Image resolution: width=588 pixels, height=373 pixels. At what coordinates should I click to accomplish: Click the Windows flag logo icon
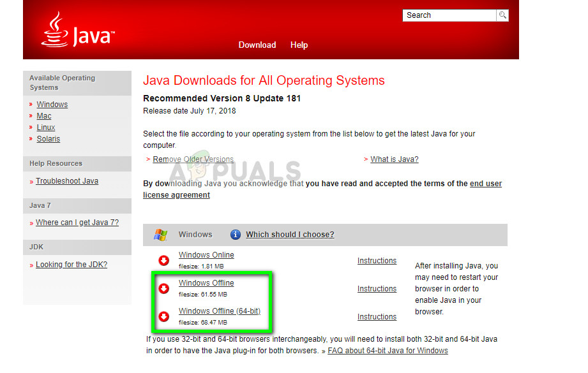click(160, 235)
